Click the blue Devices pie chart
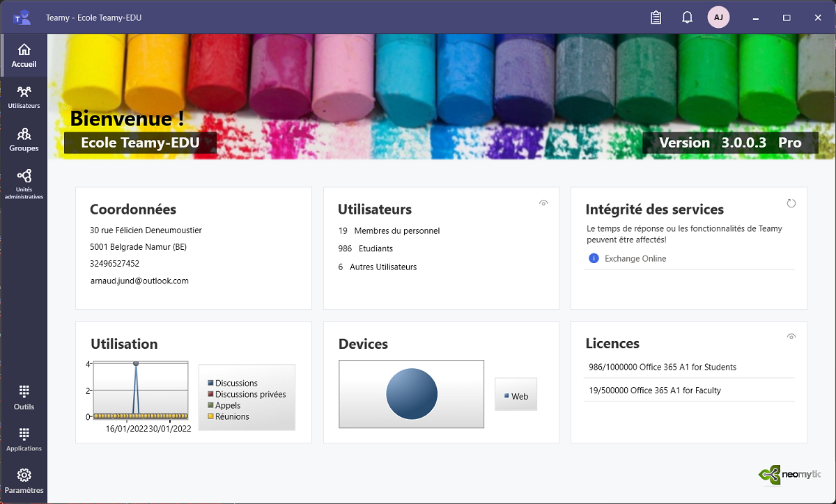Viewport: 836px width, 504px height. pos(412,394)
